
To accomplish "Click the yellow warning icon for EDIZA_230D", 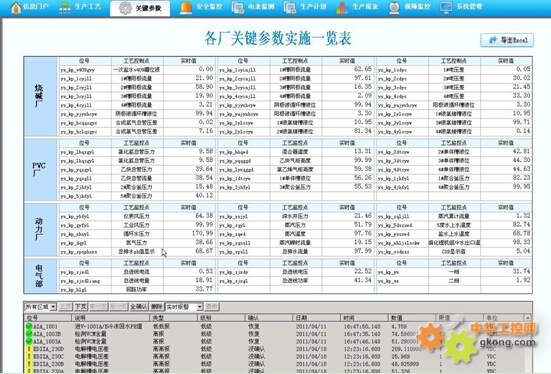I will click(x=30, y=349).
